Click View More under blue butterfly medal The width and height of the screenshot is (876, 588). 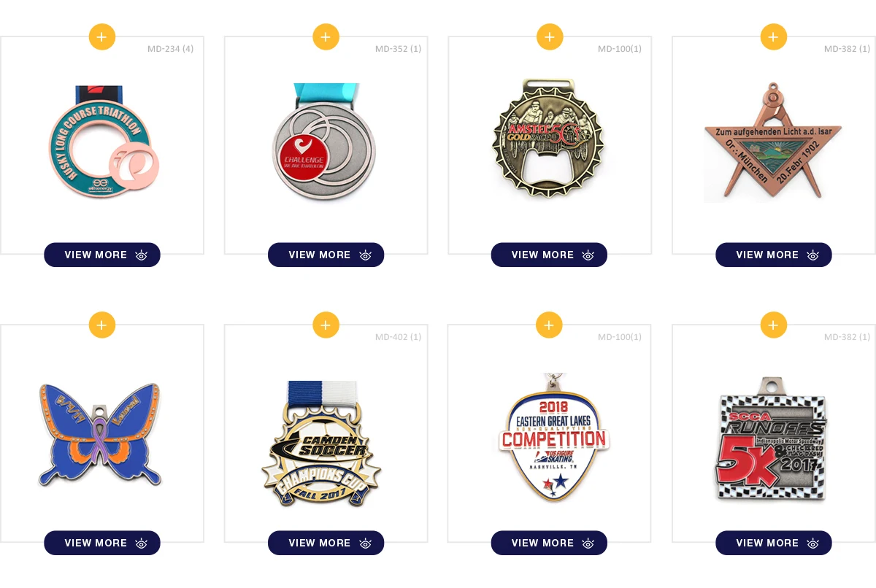pyautogui.click(x=102, y=543)
